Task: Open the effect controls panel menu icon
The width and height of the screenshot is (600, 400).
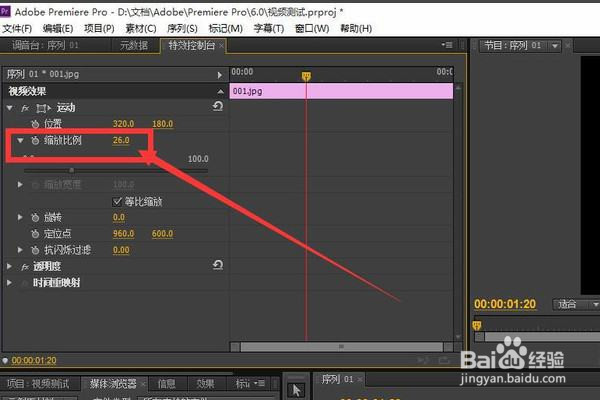Action: (x=447, y=45)
